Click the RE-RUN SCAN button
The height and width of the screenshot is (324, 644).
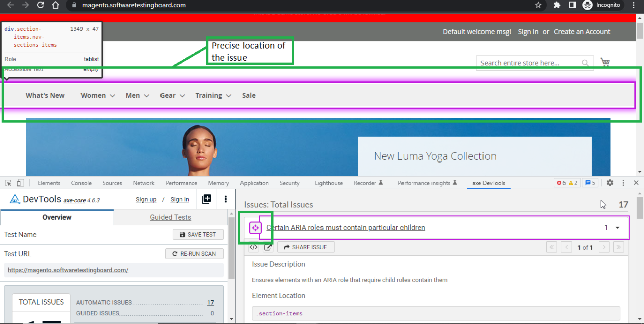[194, 254]
